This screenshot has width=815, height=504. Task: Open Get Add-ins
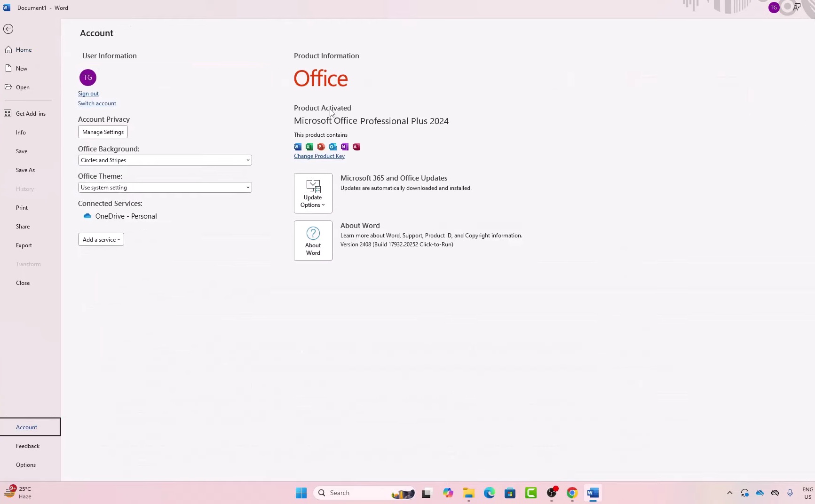pyautogui.click(x=31, y=114)
